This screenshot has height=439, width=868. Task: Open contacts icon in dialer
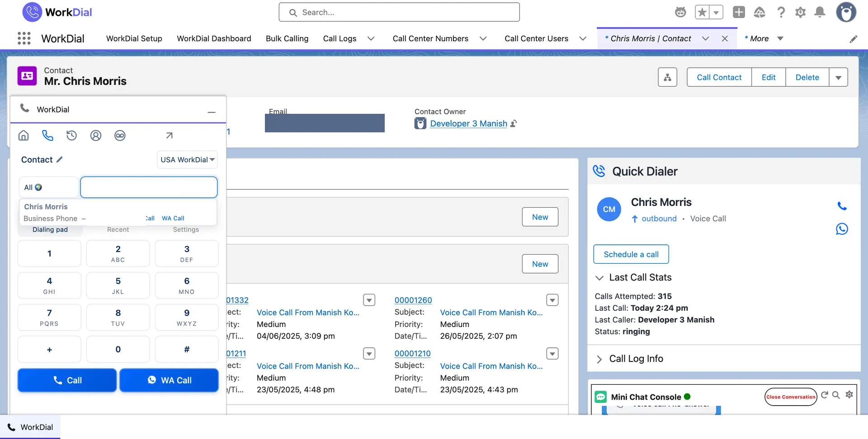point(96,135)
